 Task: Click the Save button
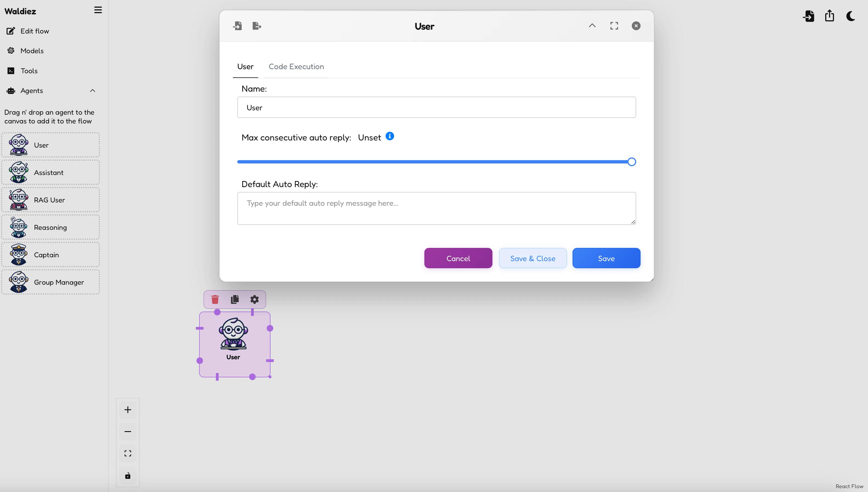click(x=606, y=258)
